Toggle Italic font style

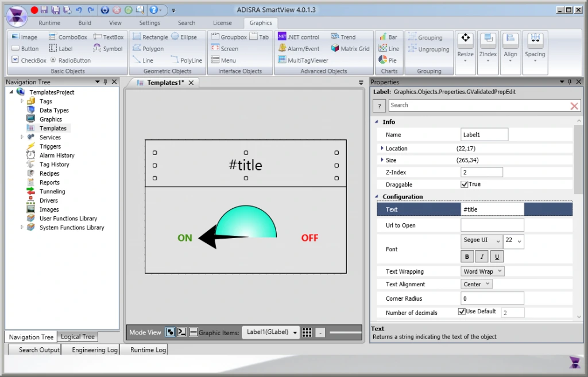(x=482, y=256)
